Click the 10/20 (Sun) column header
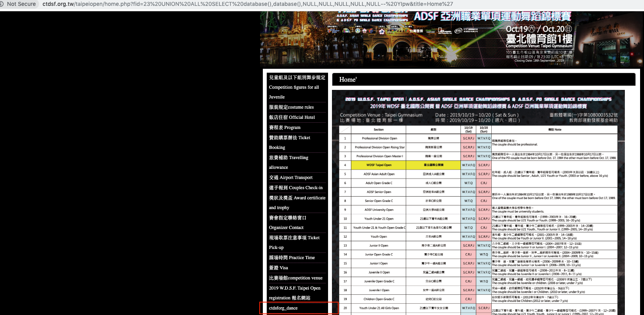This screenshot has height=315, width=644. [483, 129]
